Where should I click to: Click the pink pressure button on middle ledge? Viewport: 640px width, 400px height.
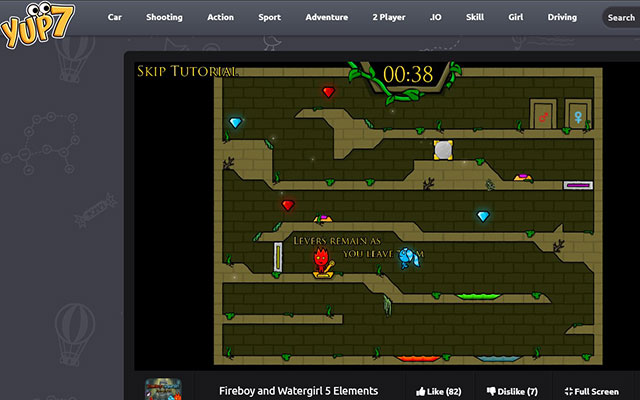tap(323, 218)
